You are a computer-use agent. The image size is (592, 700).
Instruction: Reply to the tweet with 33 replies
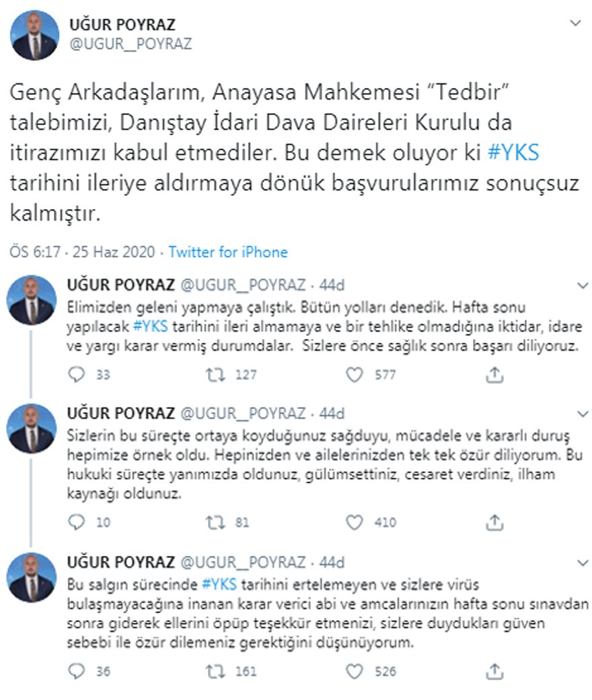(78, 375)
